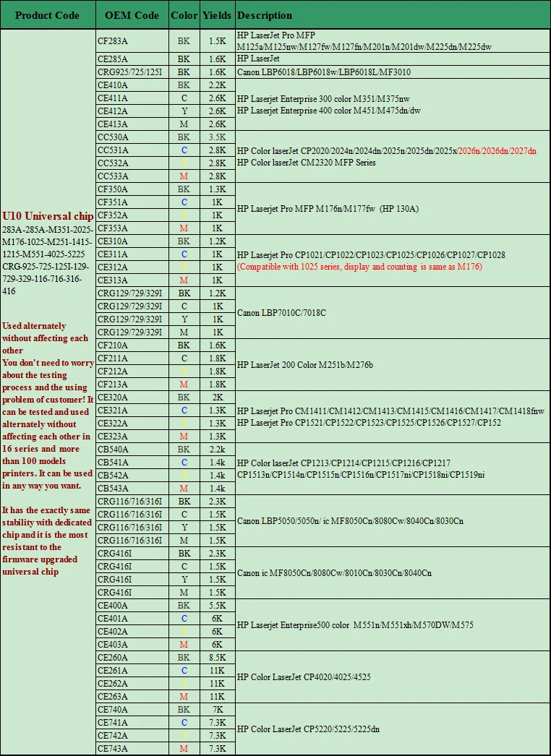Click the red Compatible with 1025 series note
Image resolution: width=551 pixels, height=756 pixels.
[x=359, y=267]
